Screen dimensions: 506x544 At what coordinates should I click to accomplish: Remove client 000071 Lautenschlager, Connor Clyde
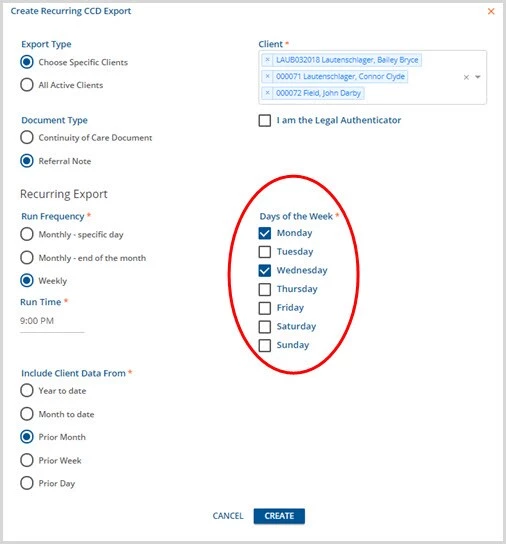pyautogui.click(x=267, y=76)
